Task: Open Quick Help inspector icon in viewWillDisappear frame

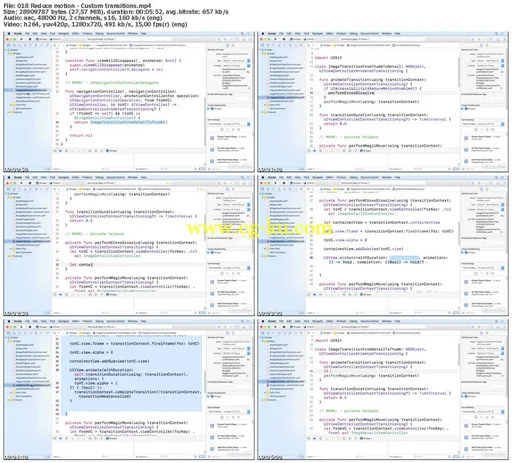Action: coord(233,45)
